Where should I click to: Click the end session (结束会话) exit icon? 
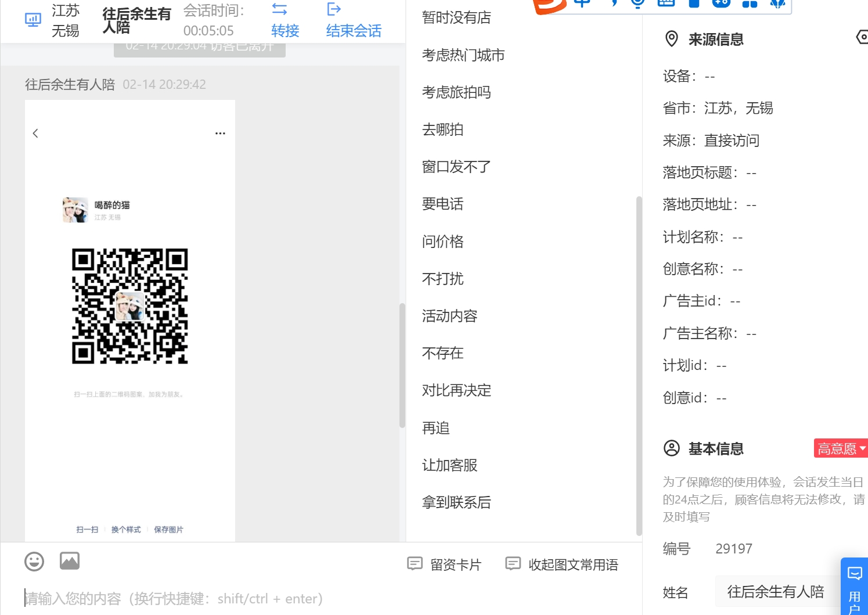coord(334,9)
